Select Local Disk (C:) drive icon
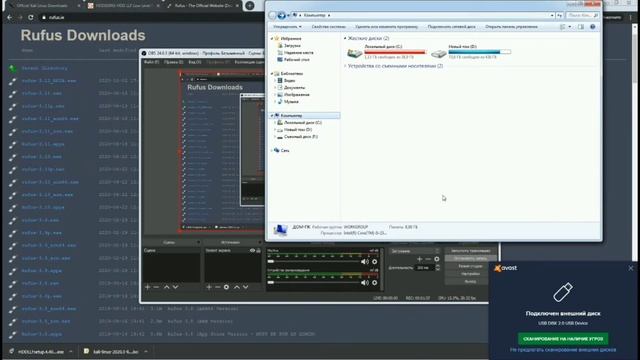This screenshot has height=360, width=640. coord(354,53)
